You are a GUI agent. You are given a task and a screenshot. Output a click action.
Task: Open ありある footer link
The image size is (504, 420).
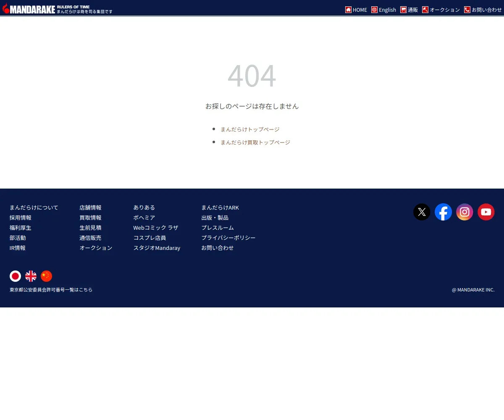click(144, 207)
